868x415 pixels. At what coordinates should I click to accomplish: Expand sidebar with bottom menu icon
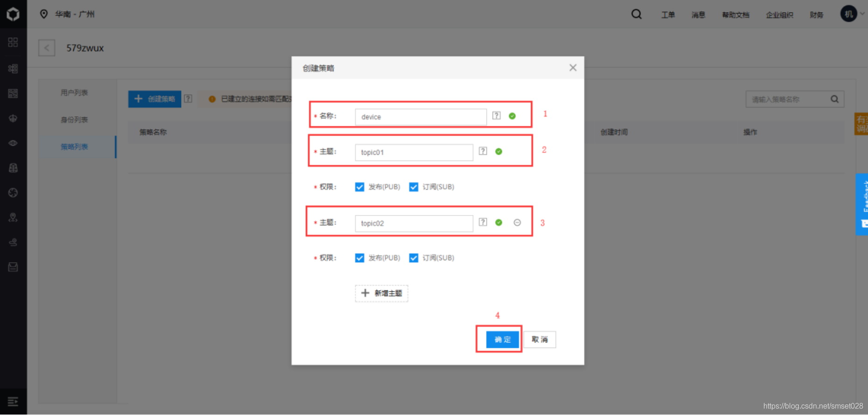point(13,401)
